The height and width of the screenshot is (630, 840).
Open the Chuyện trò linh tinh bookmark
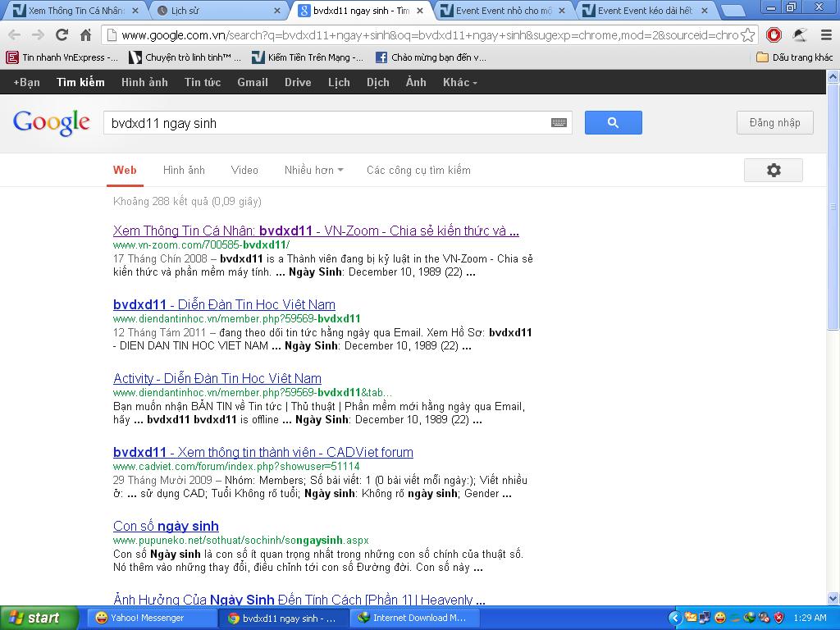185,57
